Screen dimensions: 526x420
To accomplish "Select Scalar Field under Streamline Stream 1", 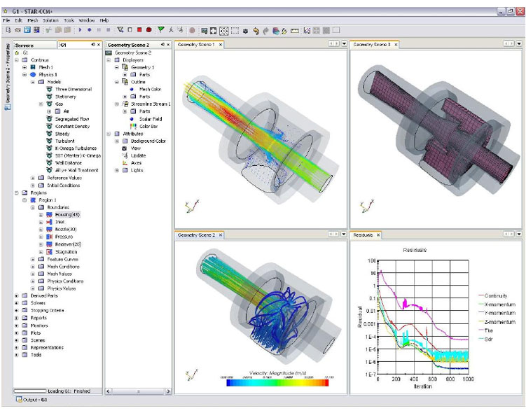I will click(x=151, y=119).
